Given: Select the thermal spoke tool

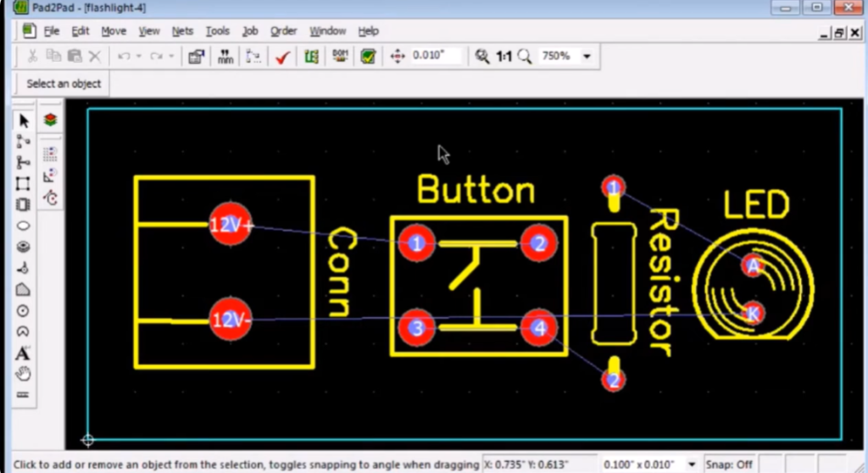Looking at the screenshot, I should click(23, 268).
